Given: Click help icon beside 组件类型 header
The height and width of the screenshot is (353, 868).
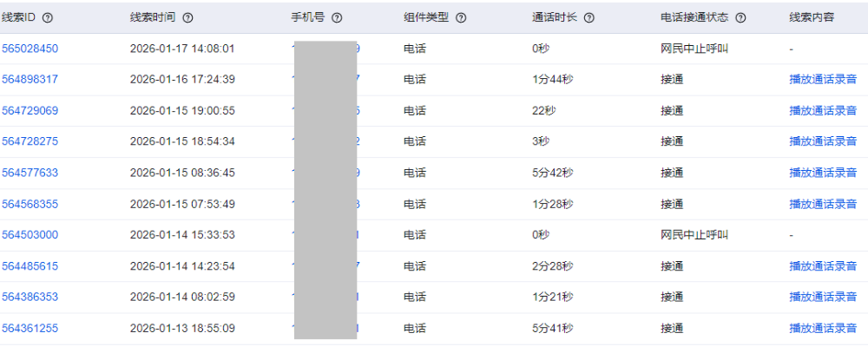Looking at the screenshot, I should (461, 17).
